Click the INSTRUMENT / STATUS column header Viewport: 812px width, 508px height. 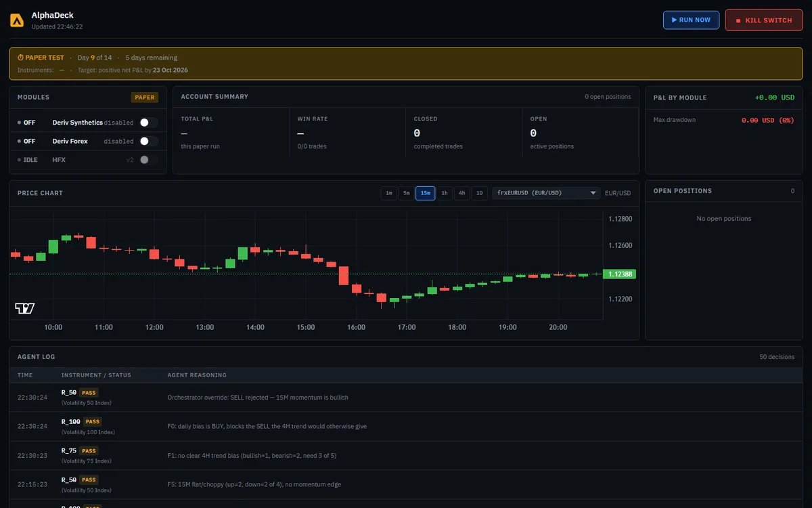(96, 375)
